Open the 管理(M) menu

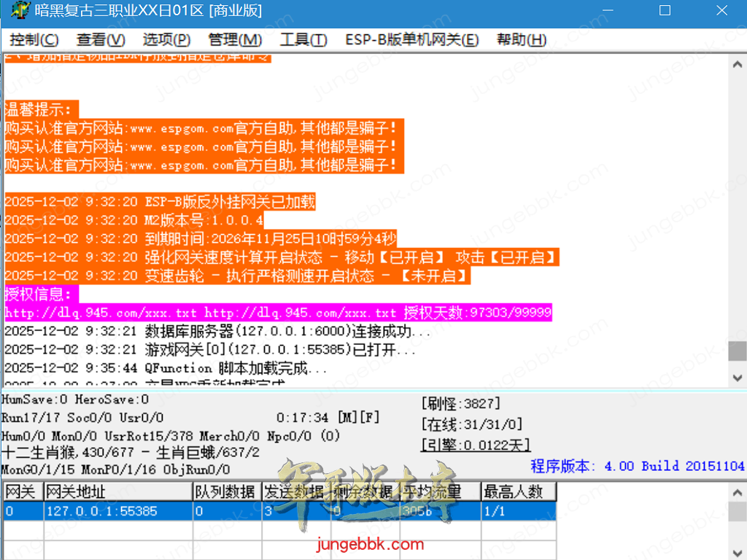[235, 40]
